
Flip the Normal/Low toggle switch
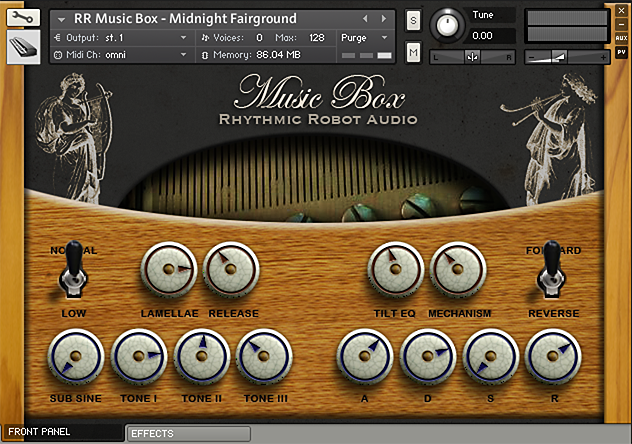point(74,269)
